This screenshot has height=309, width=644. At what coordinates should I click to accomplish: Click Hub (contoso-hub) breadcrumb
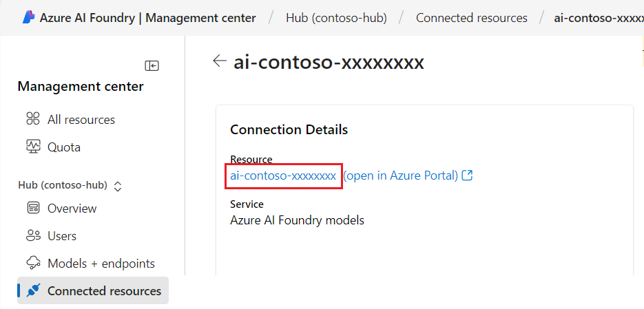click(x=335, y=18)
